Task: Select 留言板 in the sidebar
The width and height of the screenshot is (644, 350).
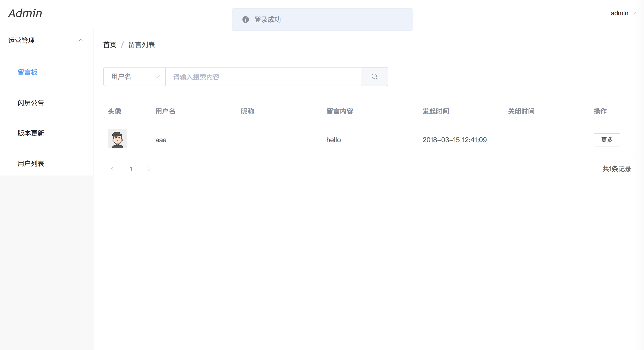Action: pos(28,72)
